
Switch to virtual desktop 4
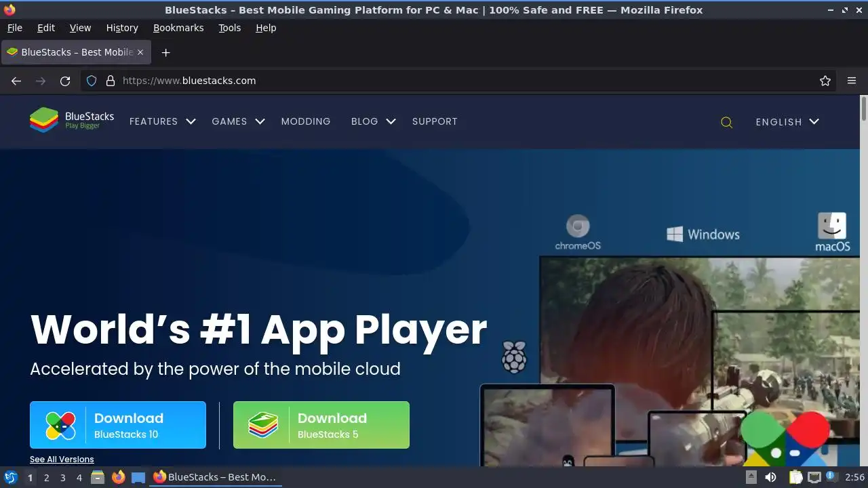[x=79, y=478]
